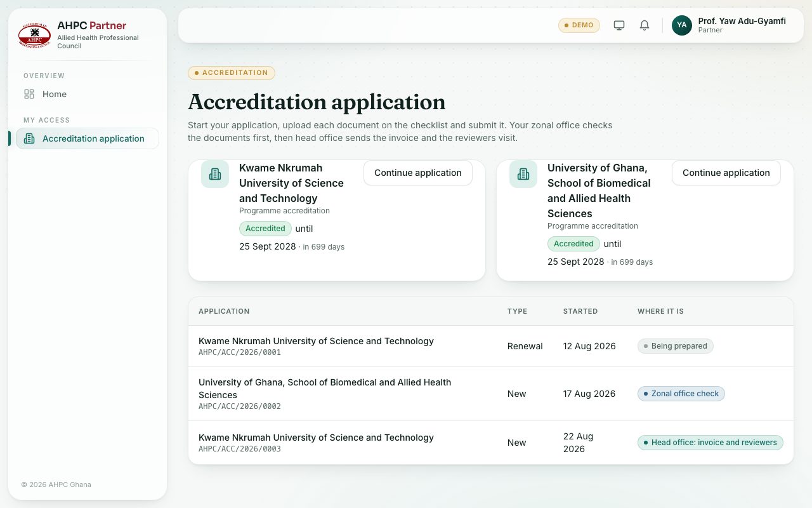
Task: Continue application for University of Ghana
Action: pyautogui.click(x=726, y=173)
